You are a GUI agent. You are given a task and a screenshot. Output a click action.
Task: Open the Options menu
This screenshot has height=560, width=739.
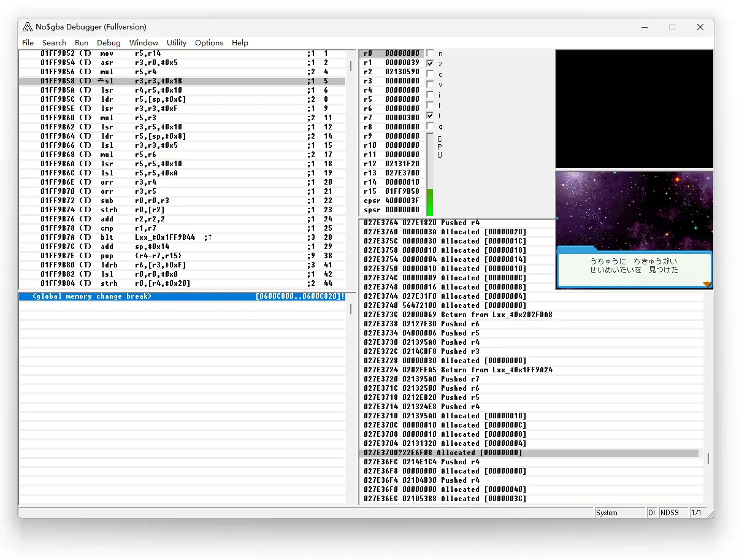[x=209, y=43]
